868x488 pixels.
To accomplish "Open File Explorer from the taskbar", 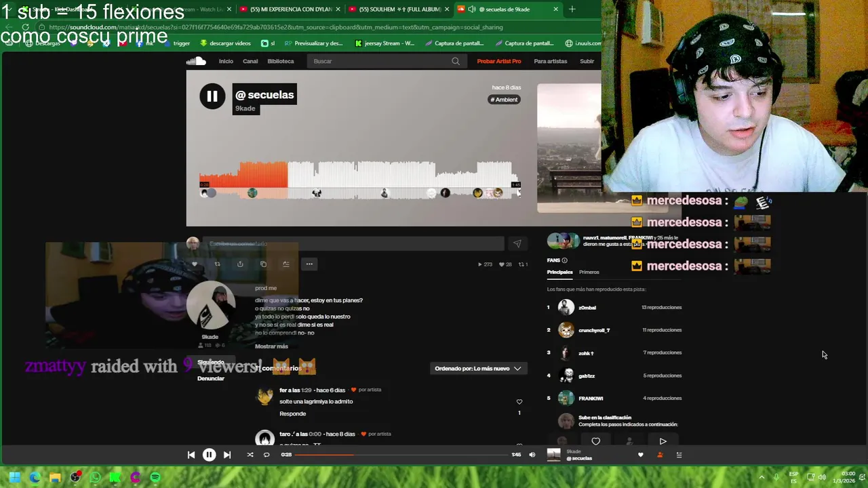I will 55,477.
